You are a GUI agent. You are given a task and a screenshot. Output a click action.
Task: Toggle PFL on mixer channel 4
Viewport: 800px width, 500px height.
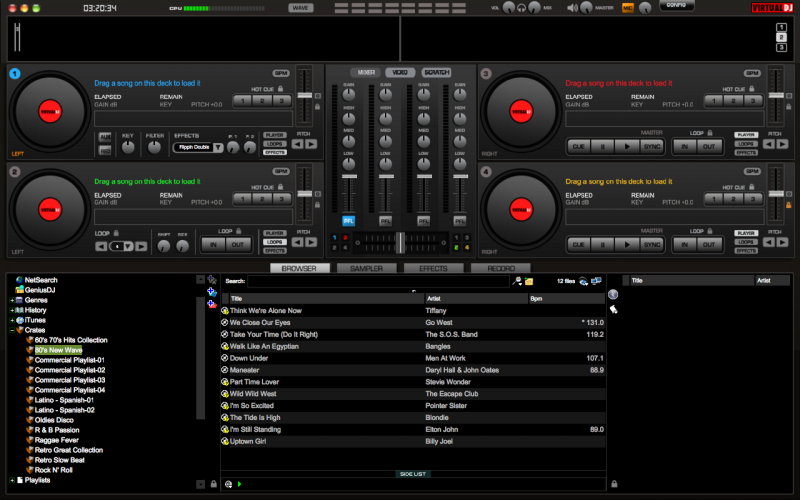tap(460, 221)
